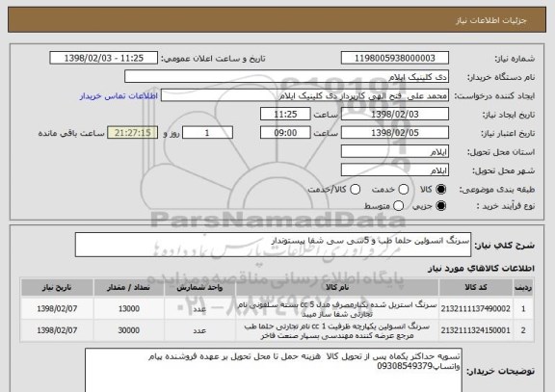Select the خدمت radio button

click(403, 190)
